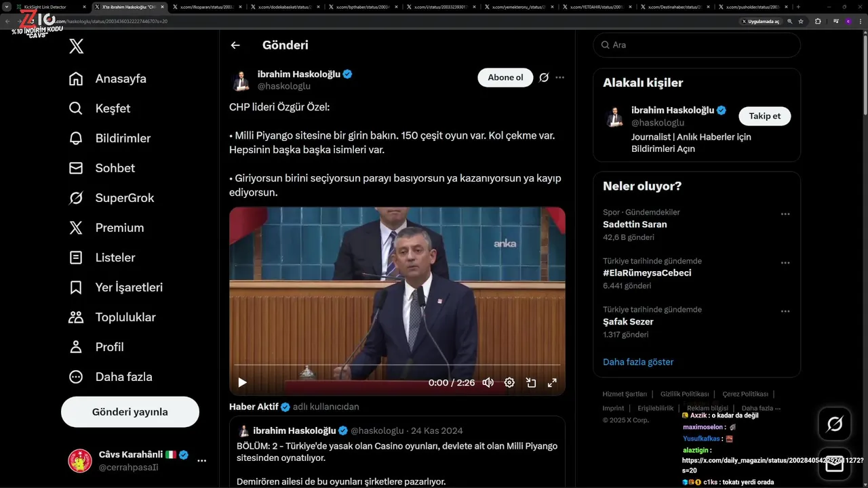868x488 pixels.
Task: Open Premium X icon in sidebar
Action: pyautogui.click(x=76, y=228)
